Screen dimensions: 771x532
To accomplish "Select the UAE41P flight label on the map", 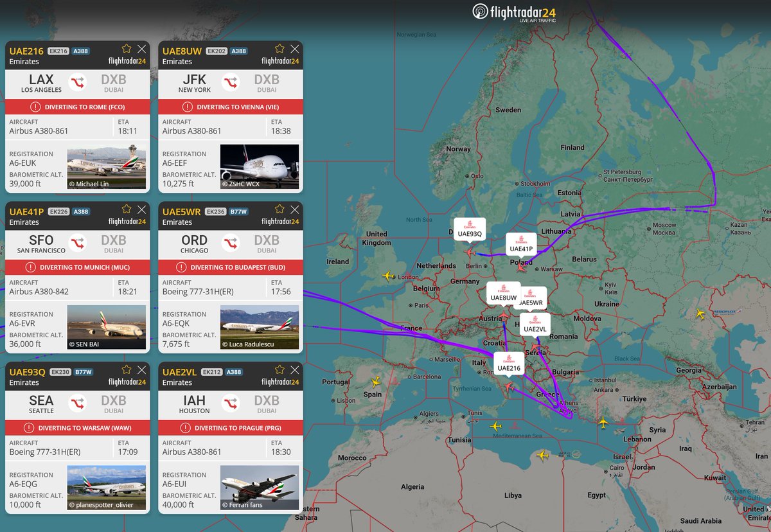I will tap(520, 247).
